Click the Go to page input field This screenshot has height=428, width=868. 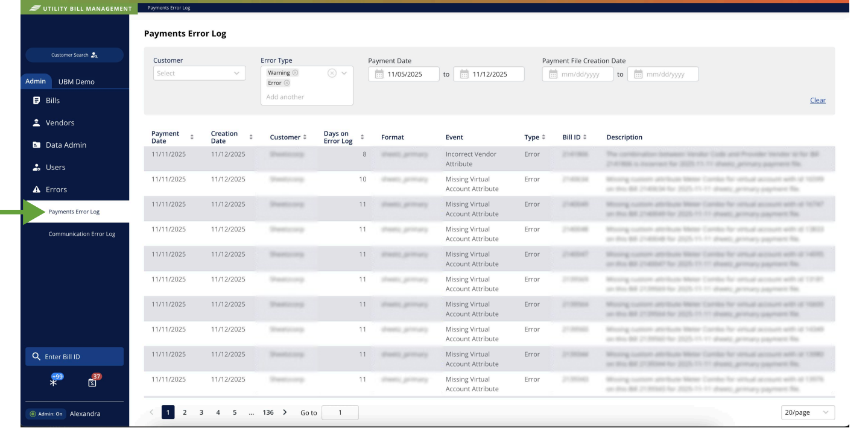(x=340, y=412)
